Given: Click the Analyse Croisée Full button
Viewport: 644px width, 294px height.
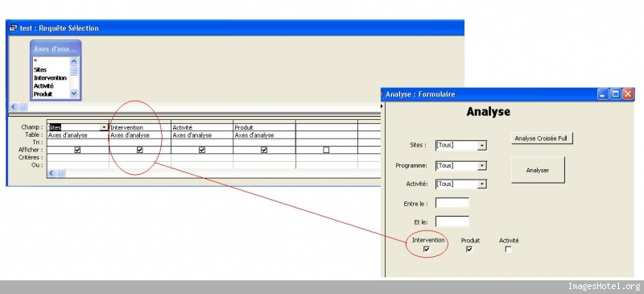Looking at the screenshot, I should (x=541, y=139).
